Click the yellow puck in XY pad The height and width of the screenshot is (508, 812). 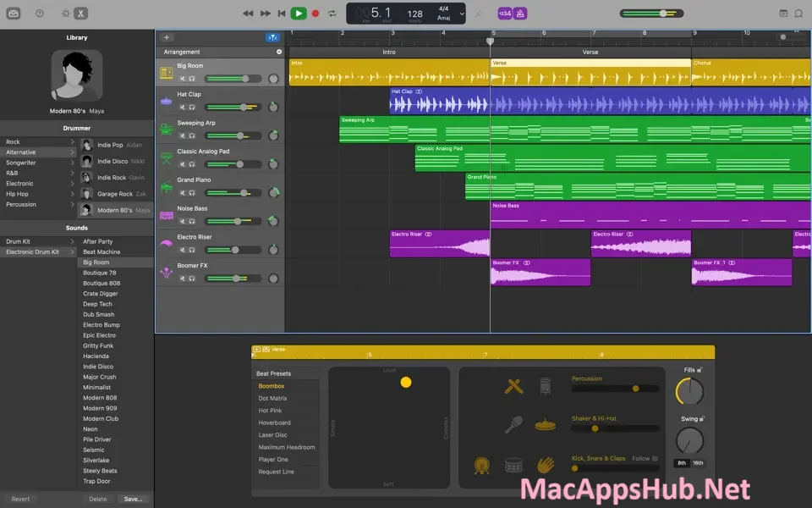pyautogui.click(x=406, y=383)
